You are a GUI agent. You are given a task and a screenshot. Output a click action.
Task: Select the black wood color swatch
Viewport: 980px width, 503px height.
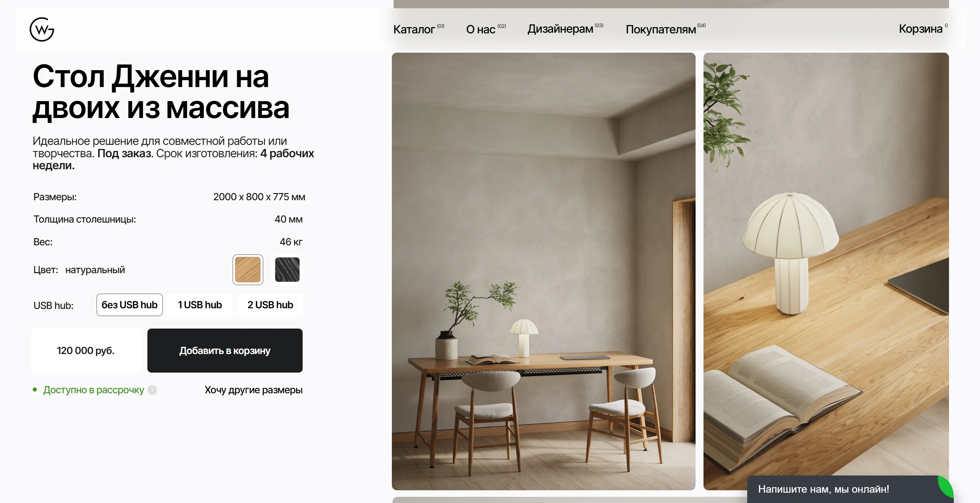287,269
